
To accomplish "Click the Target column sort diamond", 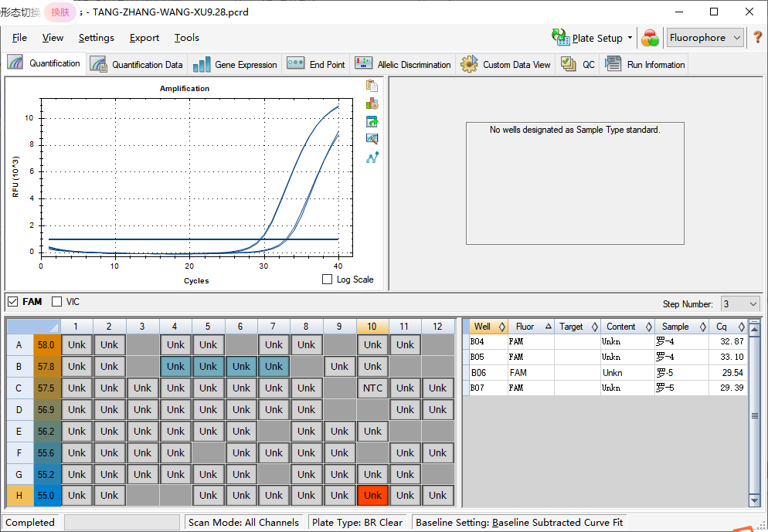I will pyautogui.click(x=595, y=327).
